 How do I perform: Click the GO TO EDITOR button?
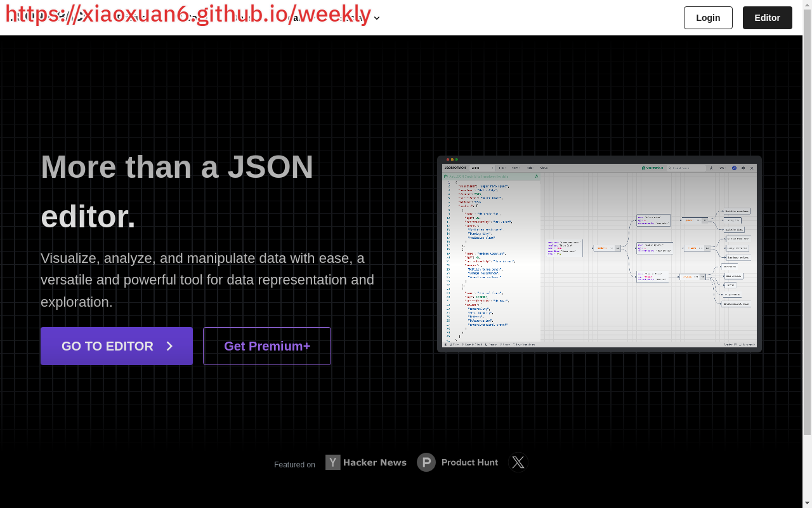point(116,346)
